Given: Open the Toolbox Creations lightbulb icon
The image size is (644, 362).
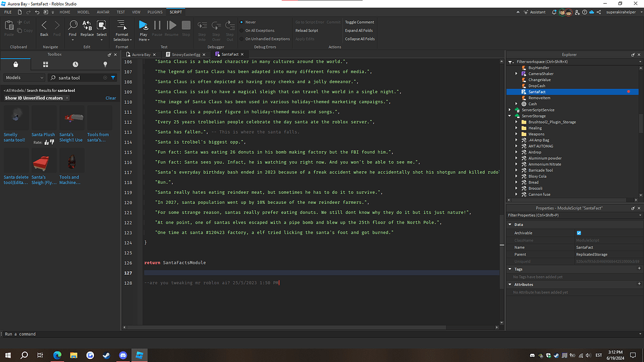Looking at the screenshot, I should [x=105, y=65].
